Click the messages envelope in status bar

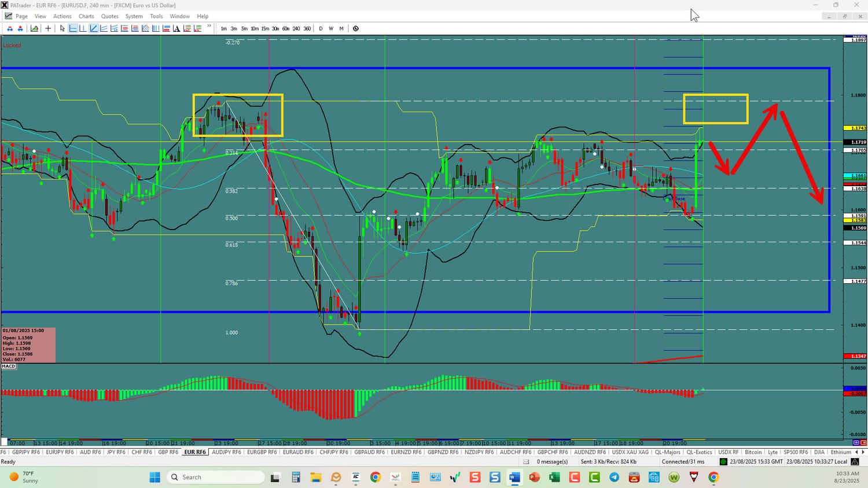coord(526,461)
